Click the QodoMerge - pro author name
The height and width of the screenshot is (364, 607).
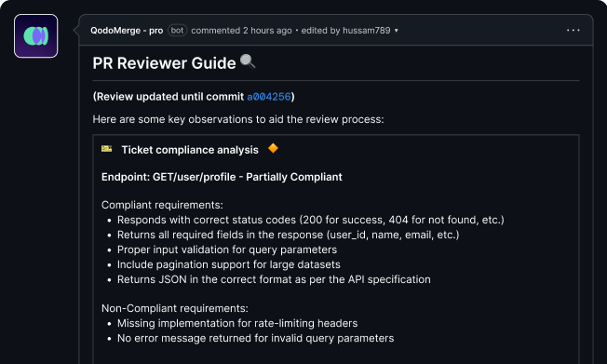pos(127,30)
